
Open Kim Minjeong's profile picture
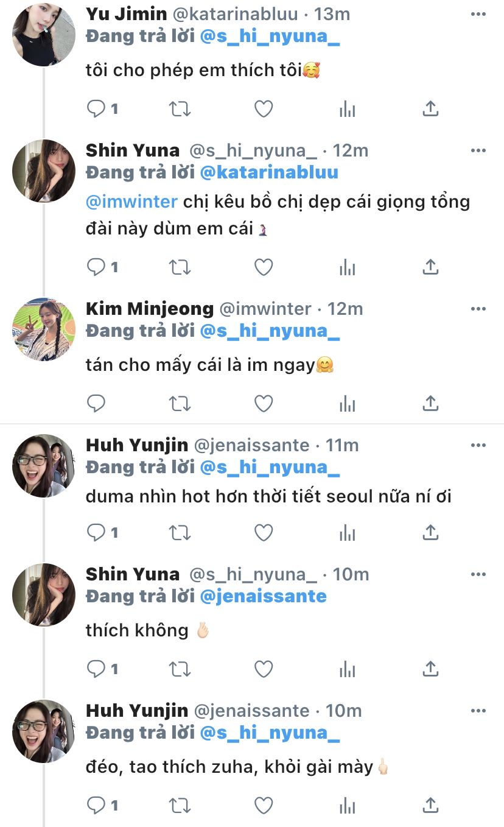tap(44, 329)
